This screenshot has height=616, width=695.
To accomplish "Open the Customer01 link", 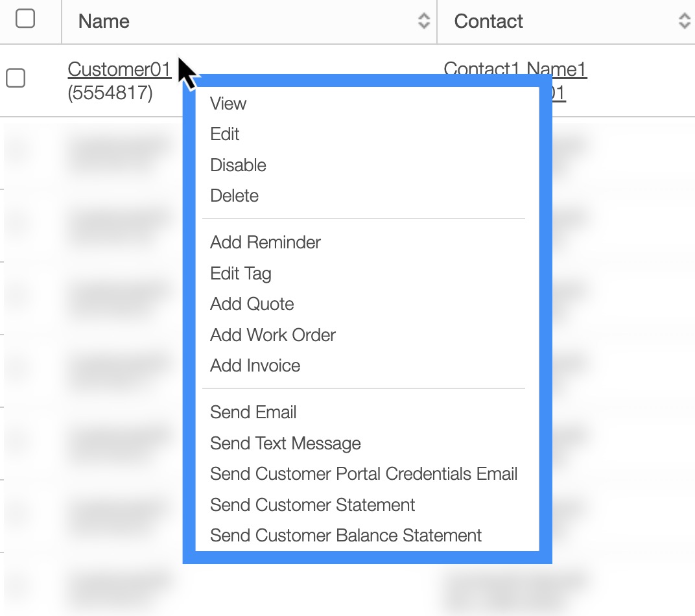I will pos(119,69).
